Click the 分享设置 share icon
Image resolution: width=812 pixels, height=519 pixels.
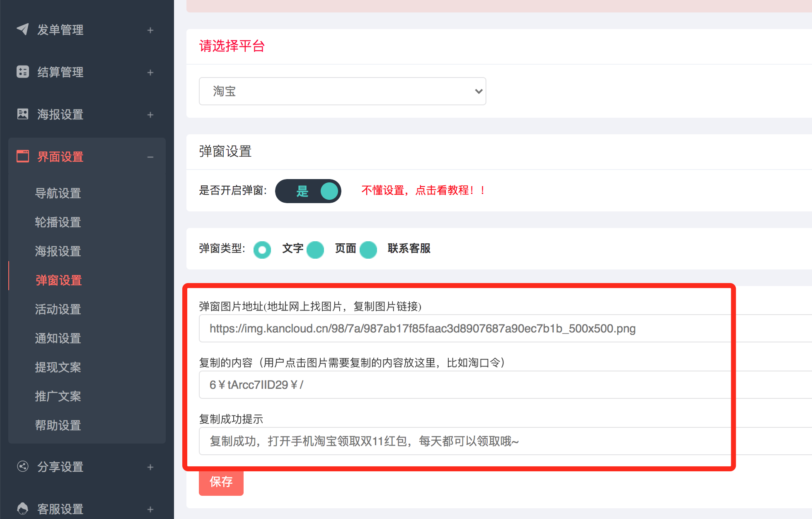click(x=23, y=467)
